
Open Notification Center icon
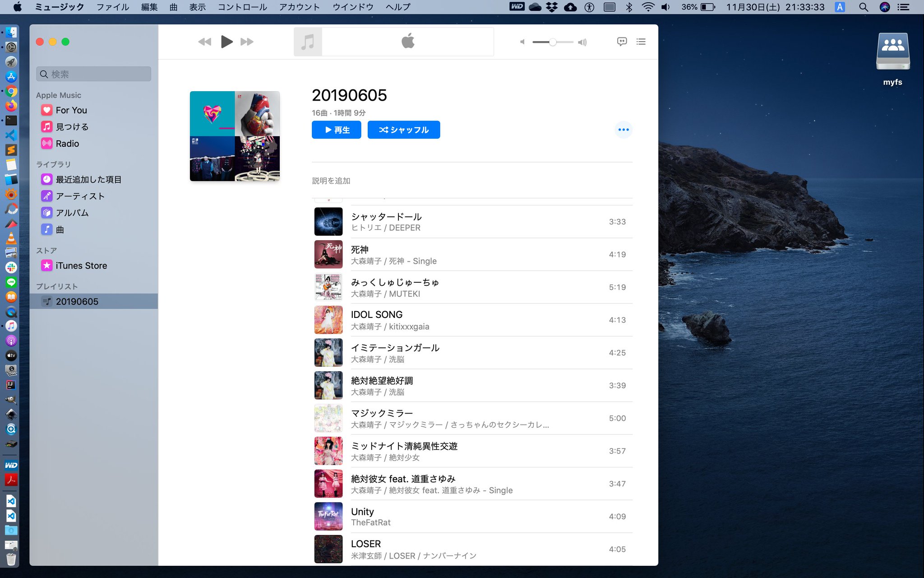click(x=903, y=7)
